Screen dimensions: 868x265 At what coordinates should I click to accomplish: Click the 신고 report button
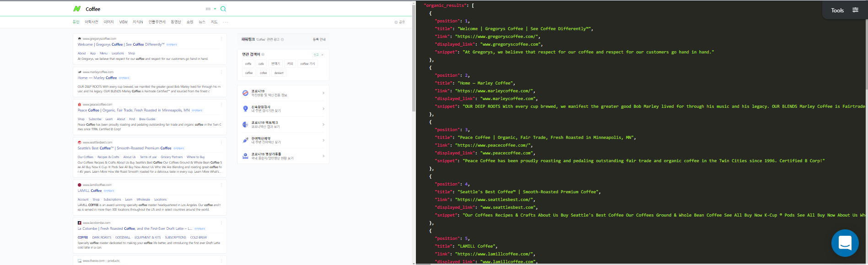click(316, 55)
